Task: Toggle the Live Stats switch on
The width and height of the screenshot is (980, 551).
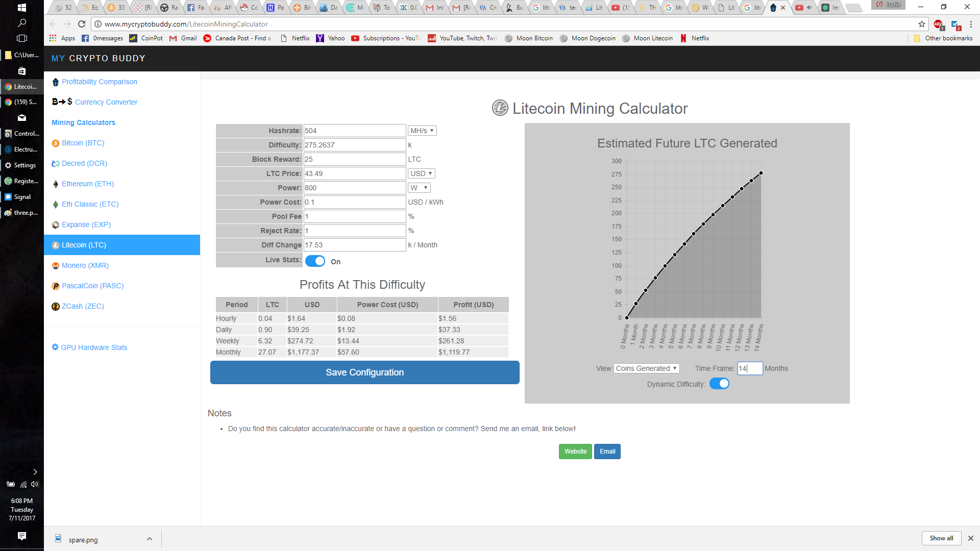Action: coord(314,261)
